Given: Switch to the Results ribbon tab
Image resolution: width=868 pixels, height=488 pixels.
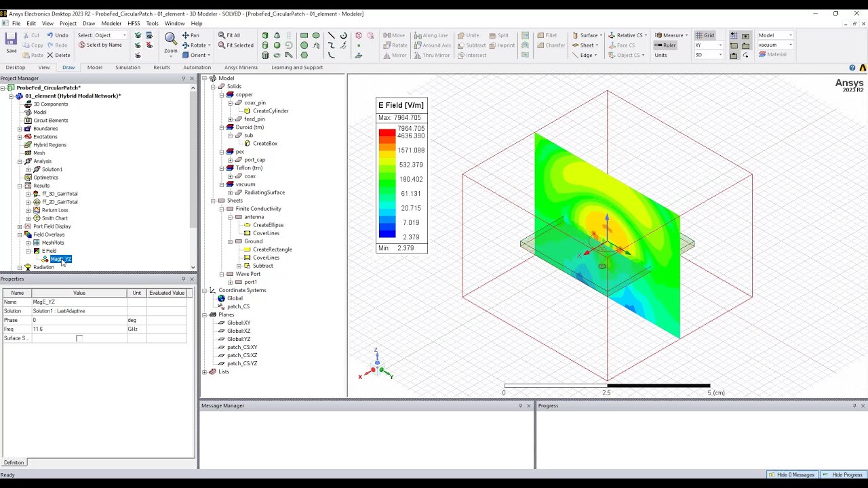Looking at the screenshot, I should click(161, 68).
